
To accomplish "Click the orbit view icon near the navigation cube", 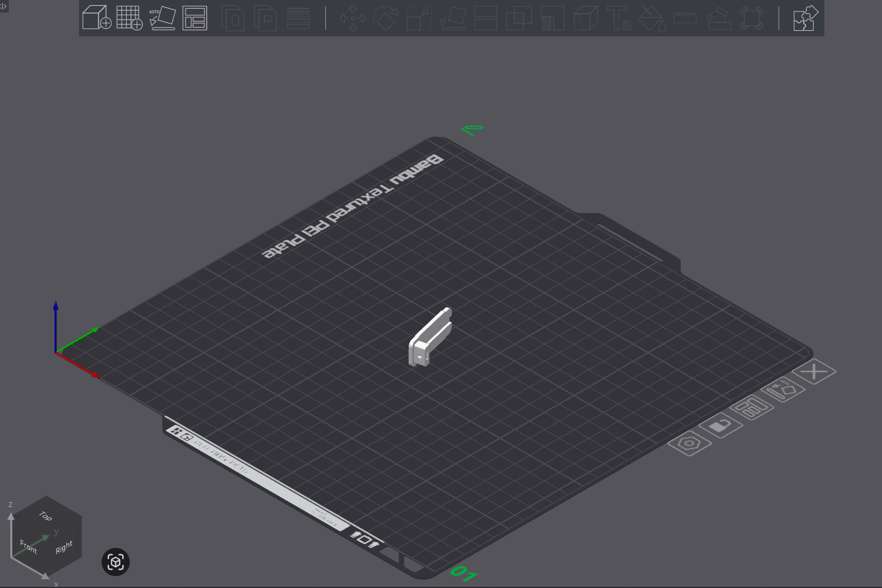I will [x=115, y=562].
